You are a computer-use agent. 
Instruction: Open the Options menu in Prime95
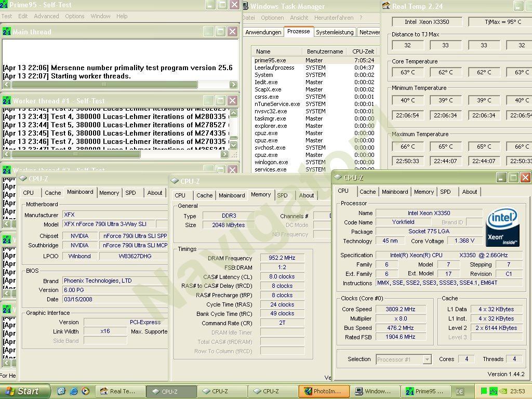75,16
